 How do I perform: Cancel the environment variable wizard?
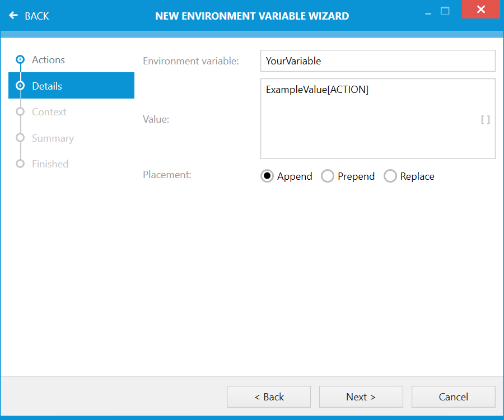[454, 396]
